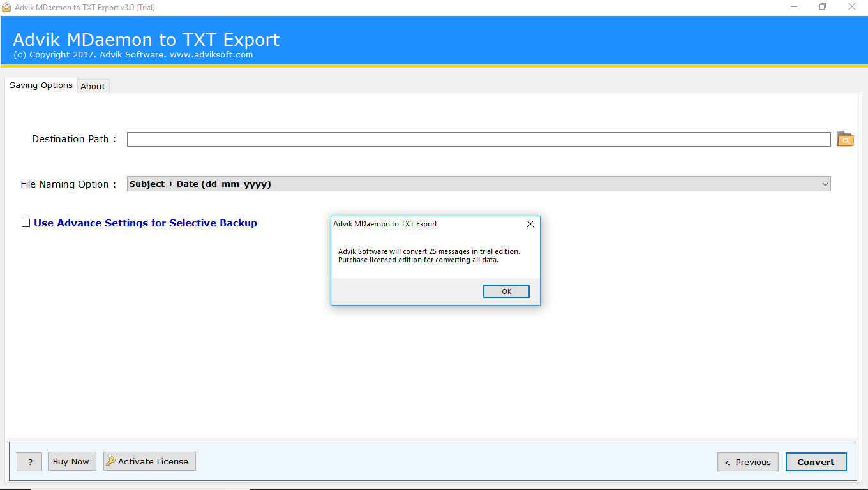Screen dimensions: 868x490
Task: Click the trial message text in the dialog
Action: pyautogui.click(x=429, y=256)
